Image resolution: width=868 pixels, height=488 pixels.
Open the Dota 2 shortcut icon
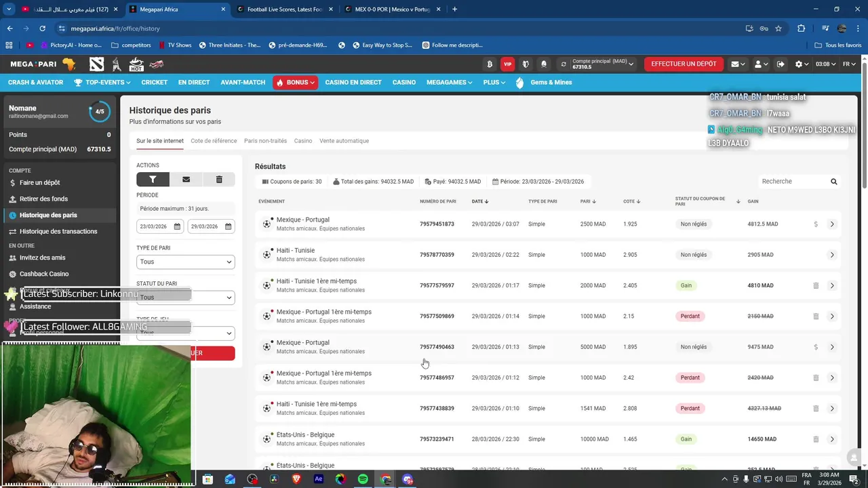tap(97, 64)
